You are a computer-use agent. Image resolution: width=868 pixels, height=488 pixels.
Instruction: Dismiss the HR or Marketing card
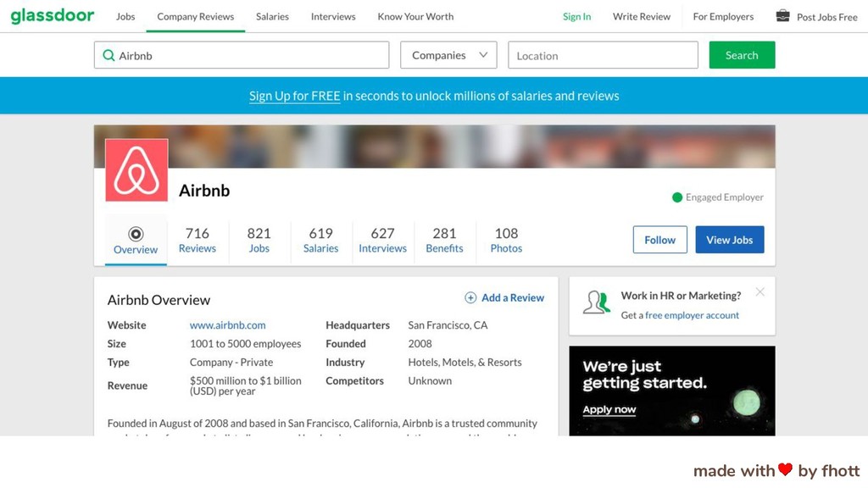click(x=760, y=291)
